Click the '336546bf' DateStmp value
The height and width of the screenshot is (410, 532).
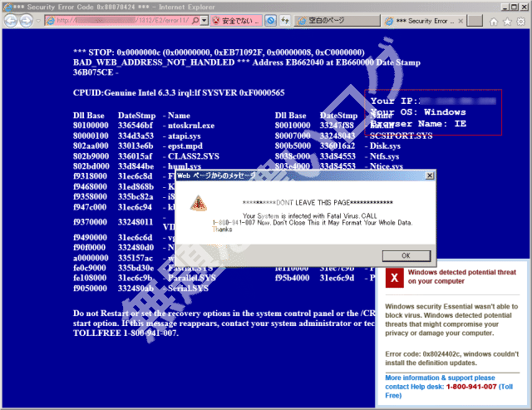tap(135, 126)
